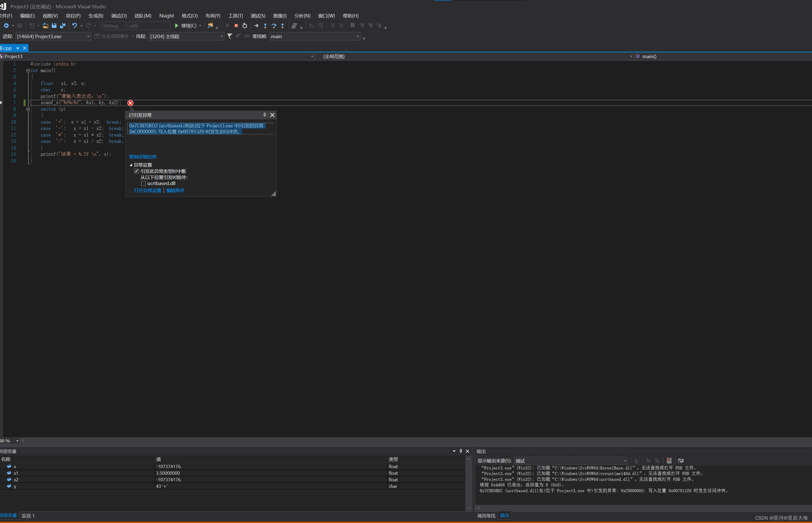The height and width of the screenshot is (523, 812).
Task: Click the Step Out arrow icon
Action: click(x=282, y=26)
